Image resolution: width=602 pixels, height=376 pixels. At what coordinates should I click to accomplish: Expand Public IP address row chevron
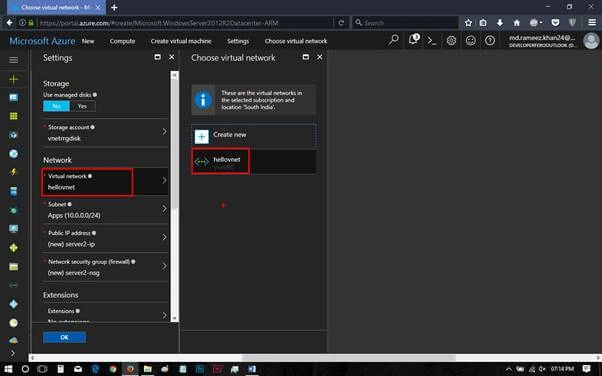[164, 237]
